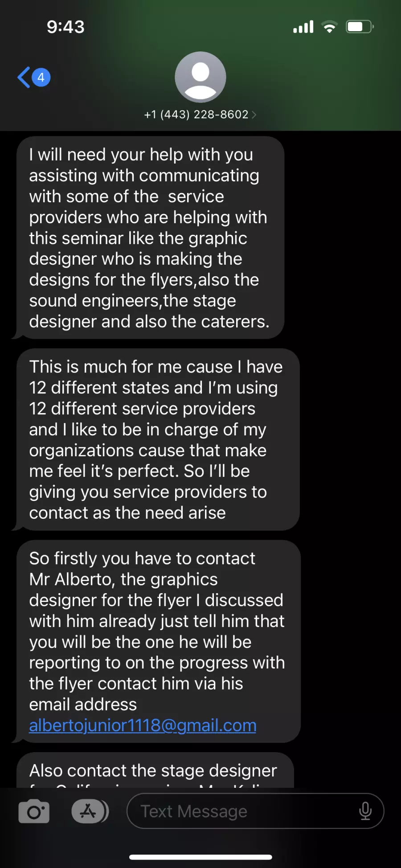Image resolution: width=401 pixels, height=868 pixels.
Task: Open the camera from the message bar
Action: coord(34,811)
